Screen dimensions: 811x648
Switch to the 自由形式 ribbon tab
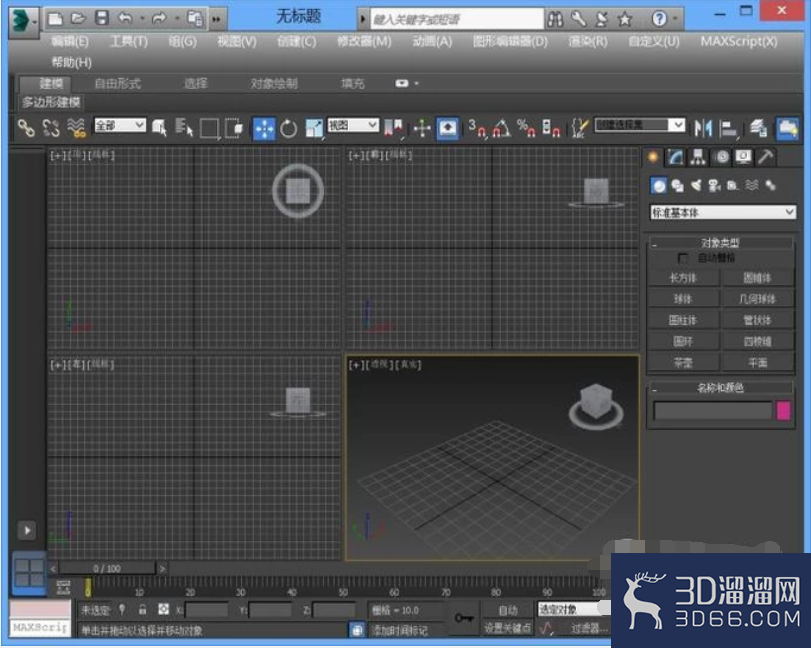[116, 84]
